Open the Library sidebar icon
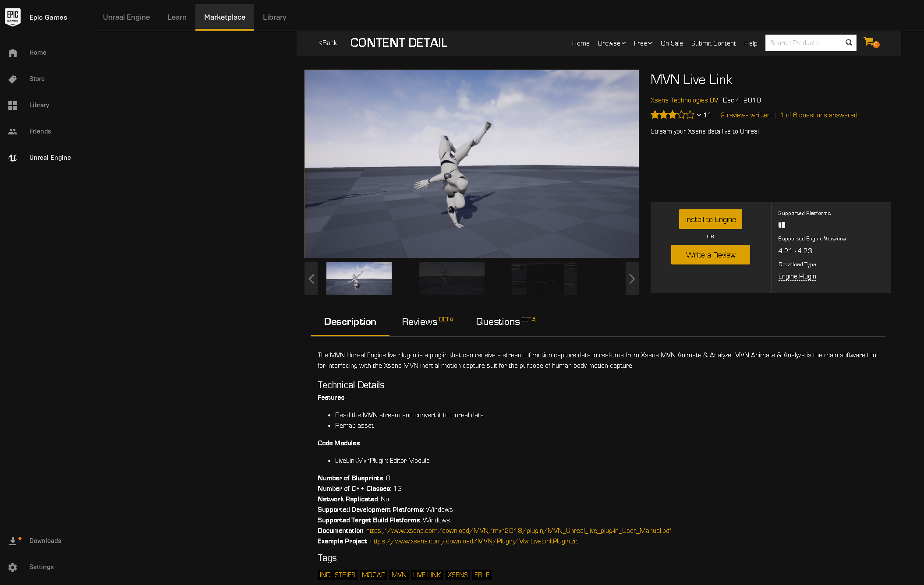The image size is (924, 585). pyautogui.click(x=13, y=105)
